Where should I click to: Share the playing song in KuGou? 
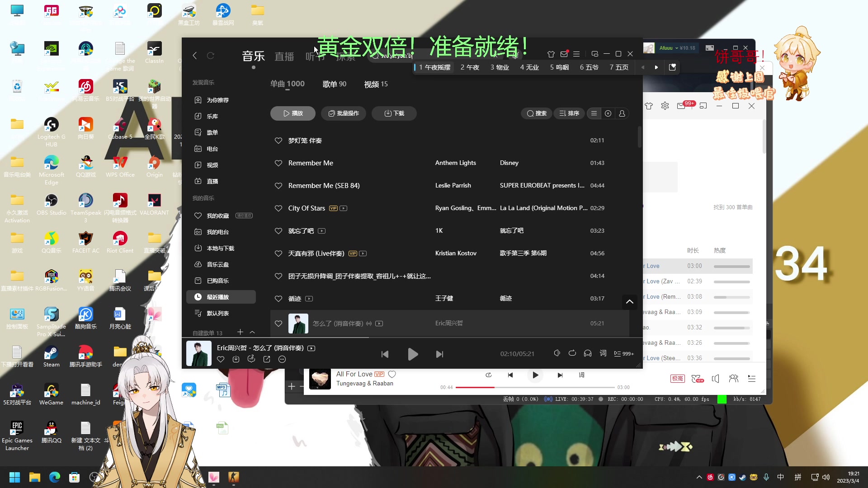click(267, 359)
